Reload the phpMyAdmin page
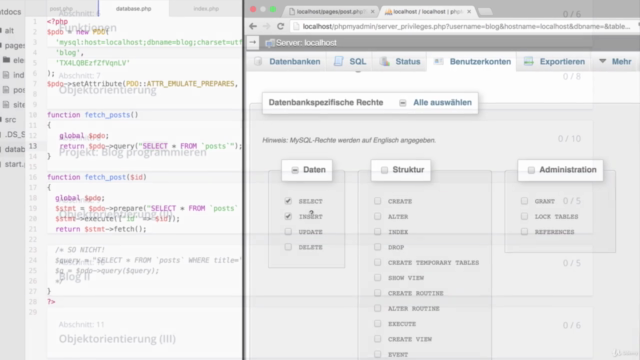Image resolution: width=640 pixels, height=360 pixels. click(280, 26)
